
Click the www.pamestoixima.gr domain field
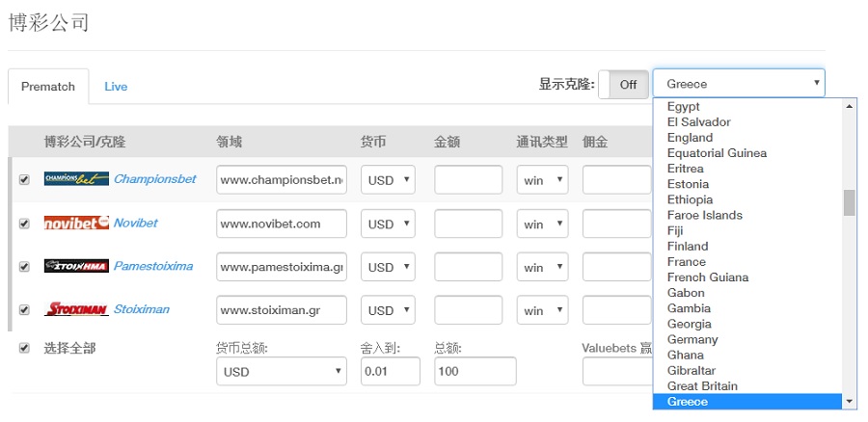[282, 267]
